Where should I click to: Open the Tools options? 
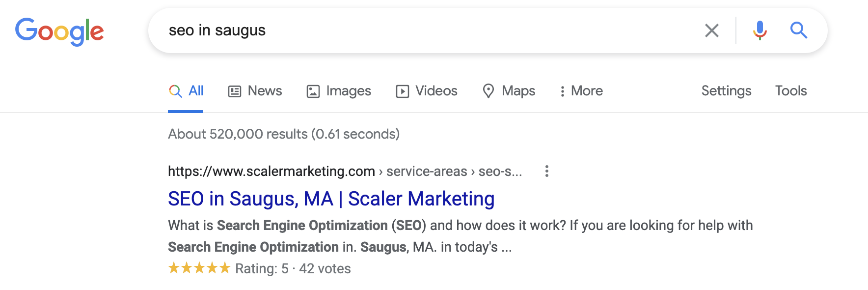(790, 90)
